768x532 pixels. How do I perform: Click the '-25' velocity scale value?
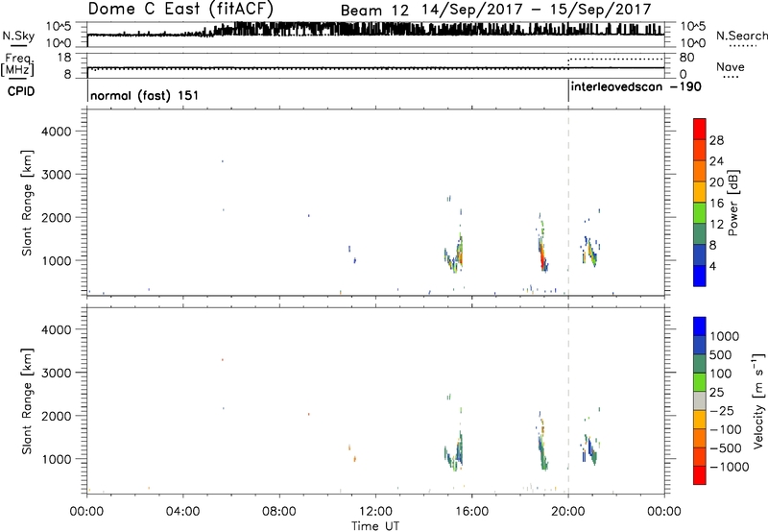click(722, 410)
